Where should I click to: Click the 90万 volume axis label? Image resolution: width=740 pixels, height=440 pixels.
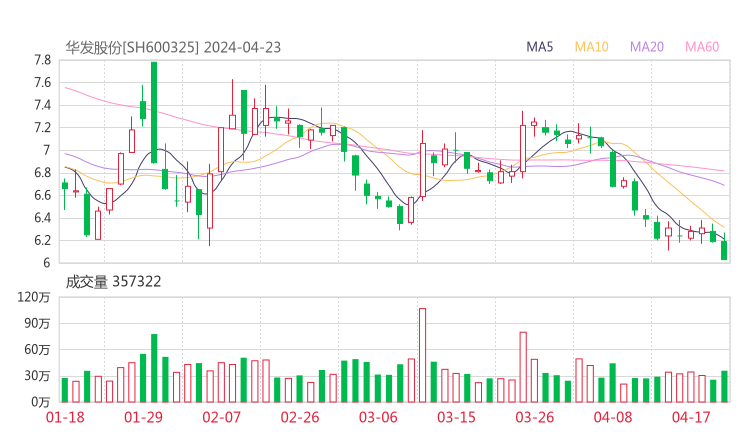pyautogui.click(x=37, y=323)
